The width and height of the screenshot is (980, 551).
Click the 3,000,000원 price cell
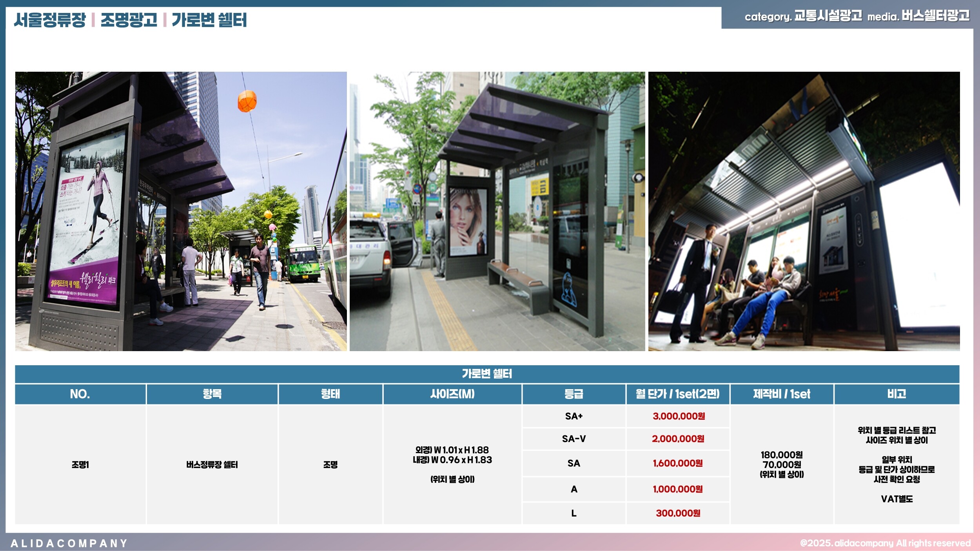pyautogui.click(x=678, y=416)
